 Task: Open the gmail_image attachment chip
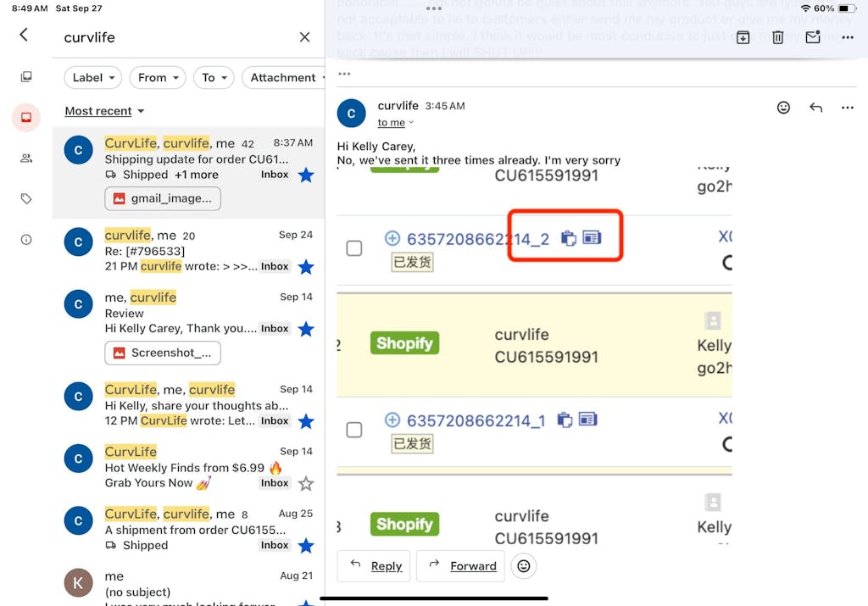(163, 198)
